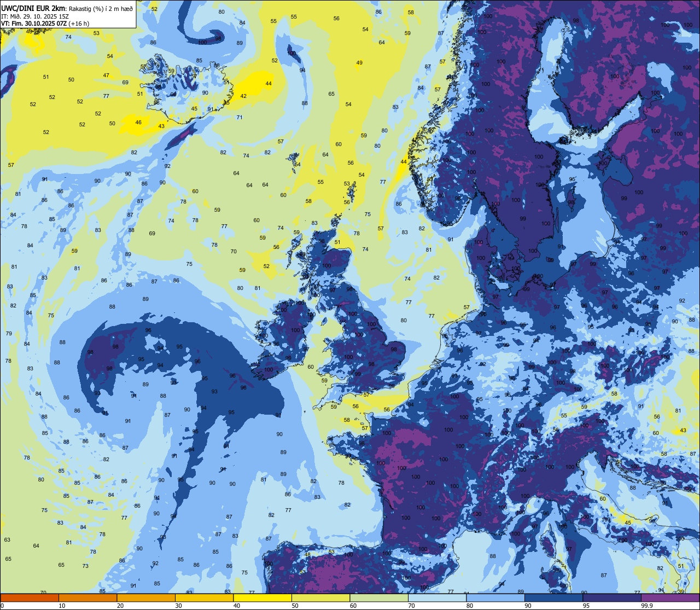Click the amber 20–30 legend segment
This screenshot has width=700, height=610.
point(146,597)
